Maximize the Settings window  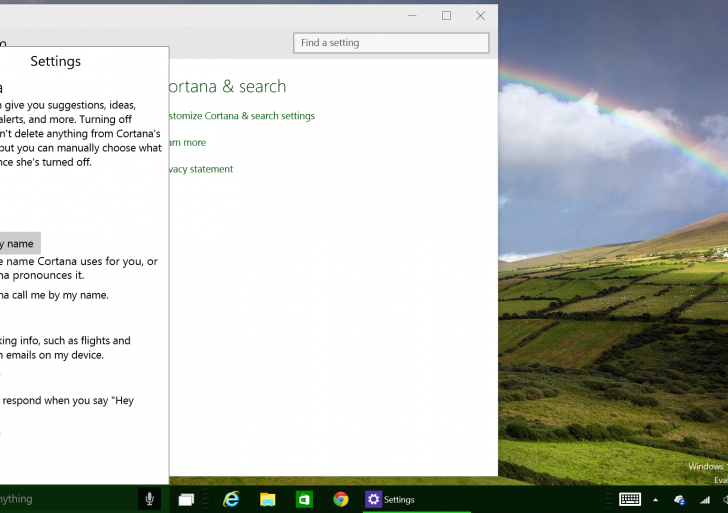(446, 15)
